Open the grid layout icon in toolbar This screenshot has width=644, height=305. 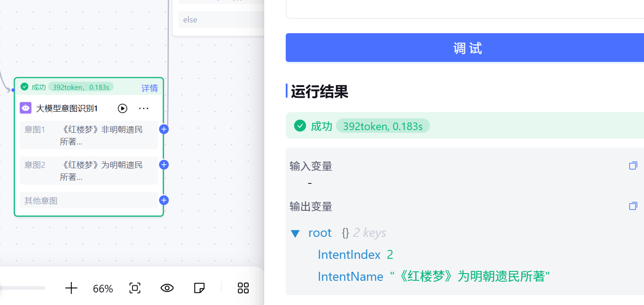click(x=243, y=288)
